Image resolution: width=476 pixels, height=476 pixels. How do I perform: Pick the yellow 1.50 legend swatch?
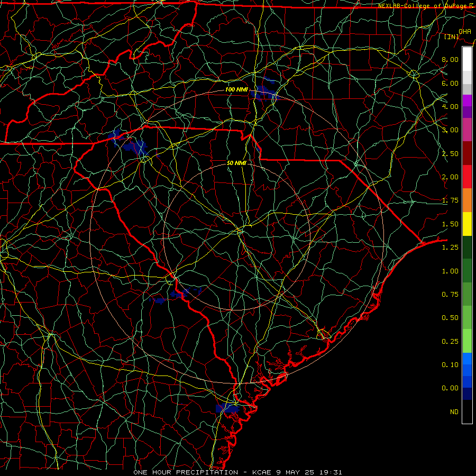pos(467,224)
